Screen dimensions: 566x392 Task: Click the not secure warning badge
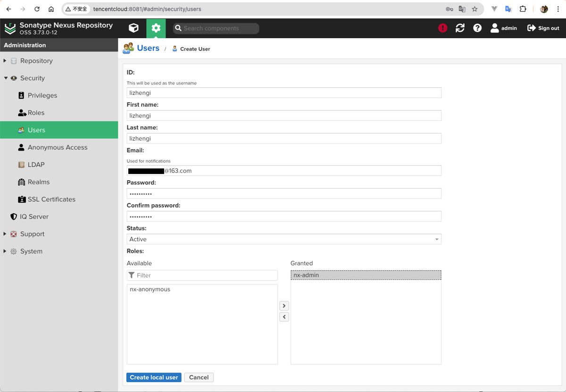click(77, 9)
